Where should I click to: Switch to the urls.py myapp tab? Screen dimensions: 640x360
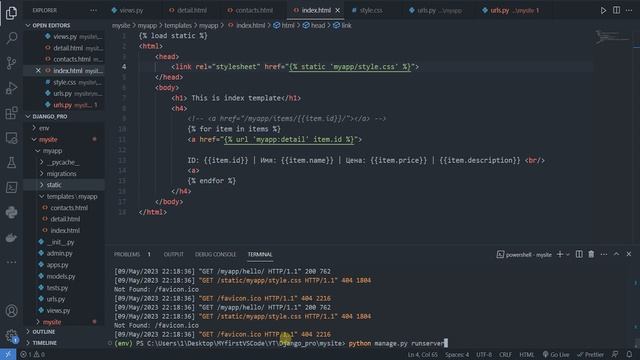pos(439,11)
